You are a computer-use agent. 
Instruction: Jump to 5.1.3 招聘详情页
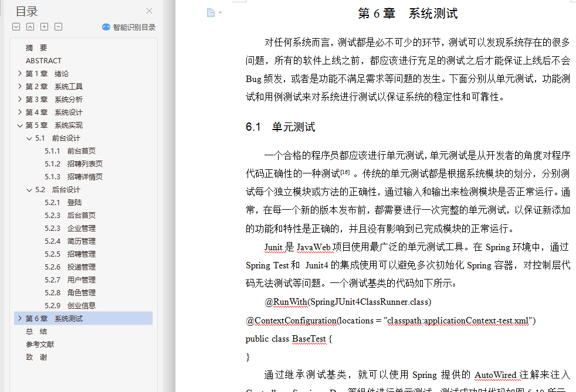[x=73, y=176]
